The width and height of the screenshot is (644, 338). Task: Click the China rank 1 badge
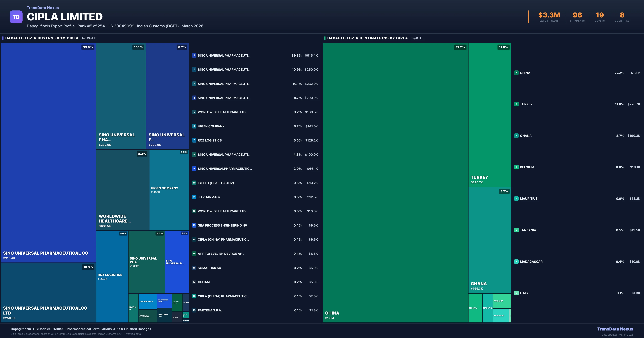[x=516, y=73]
